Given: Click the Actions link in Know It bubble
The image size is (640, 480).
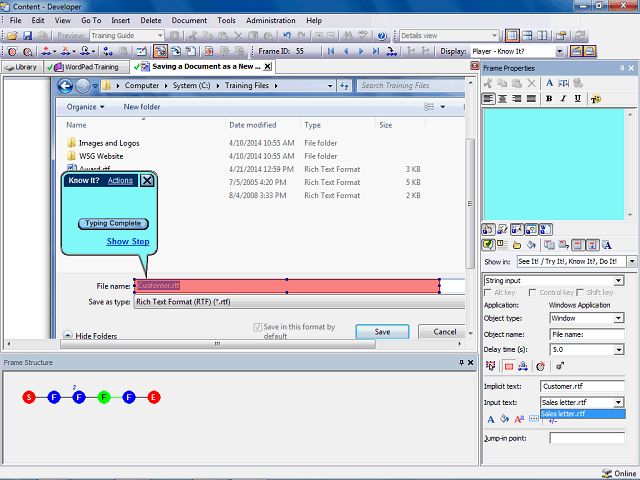Looking at the screenshot, I should coord(120,180).
